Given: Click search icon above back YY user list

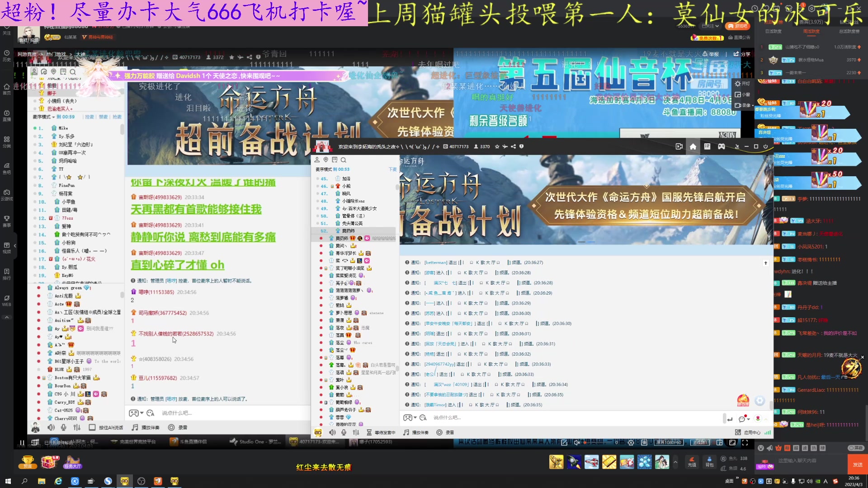Looking at the screenshot, I should 73,72.
